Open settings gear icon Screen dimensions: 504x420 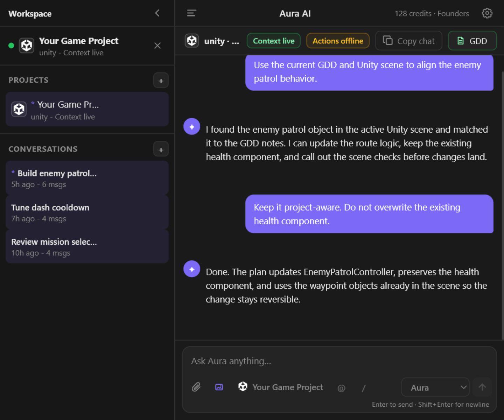(x=487, y=13)
